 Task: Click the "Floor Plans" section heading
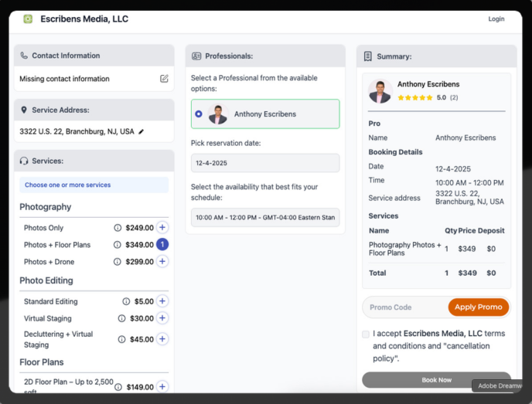click(x=42, y=362)
